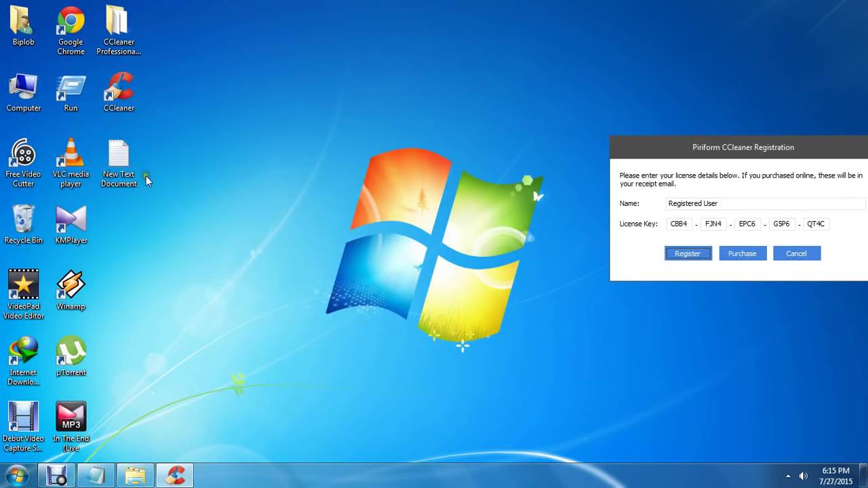
Task: Open the Windows Start menu orb
Action: 16,475
